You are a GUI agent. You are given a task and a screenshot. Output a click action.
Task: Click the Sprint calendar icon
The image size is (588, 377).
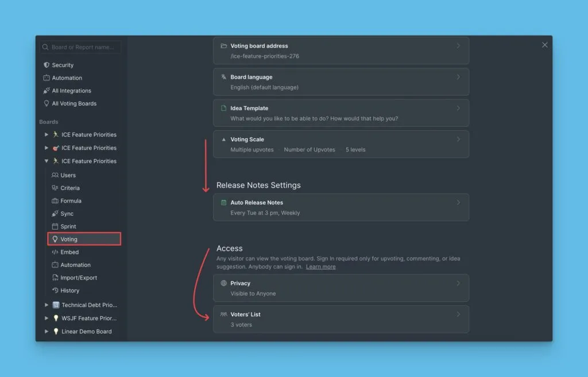coord(55,227)
